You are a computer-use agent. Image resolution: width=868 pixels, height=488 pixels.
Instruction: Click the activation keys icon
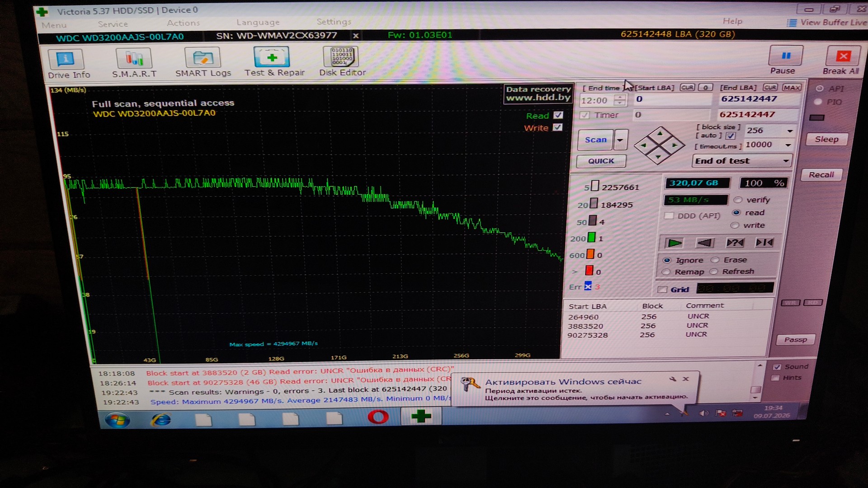click(470, 384)
